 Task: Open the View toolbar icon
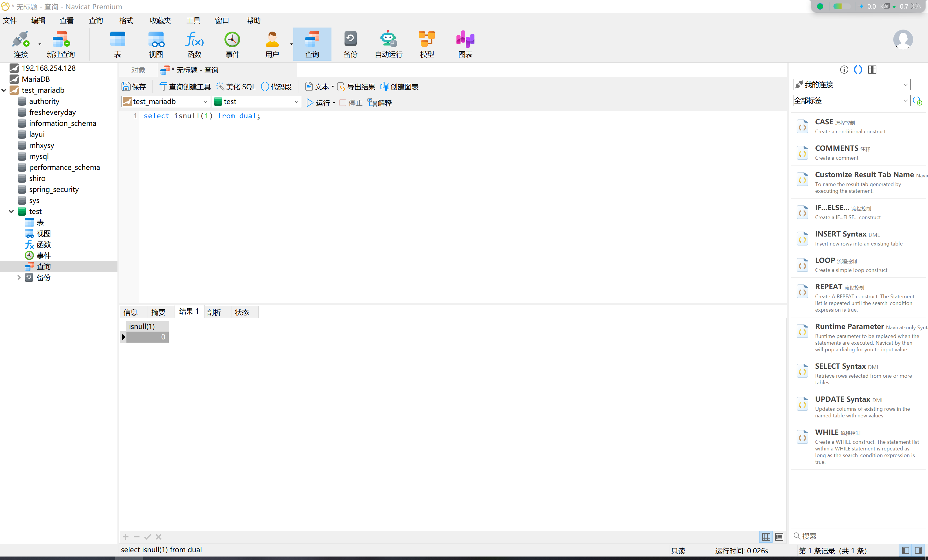[x=156, y=44]
